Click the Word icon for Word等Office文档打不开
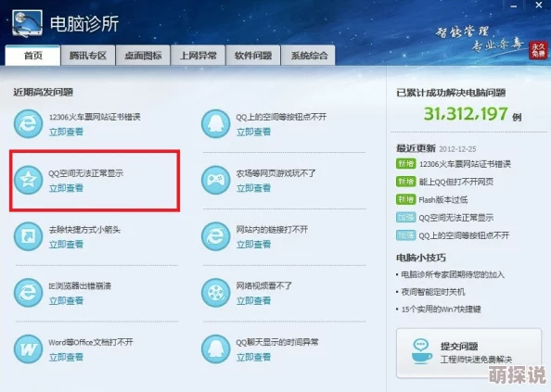 tap(28, 348)
